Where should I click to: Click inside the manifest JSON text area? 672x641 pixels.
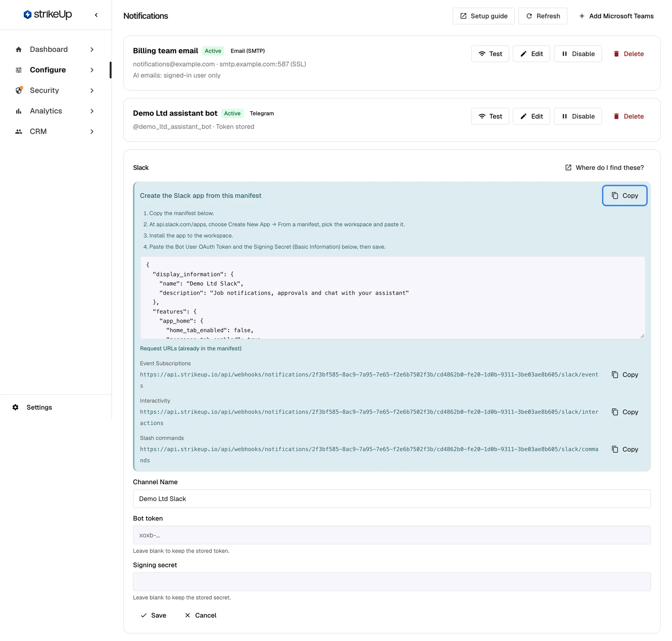point(392,298)
